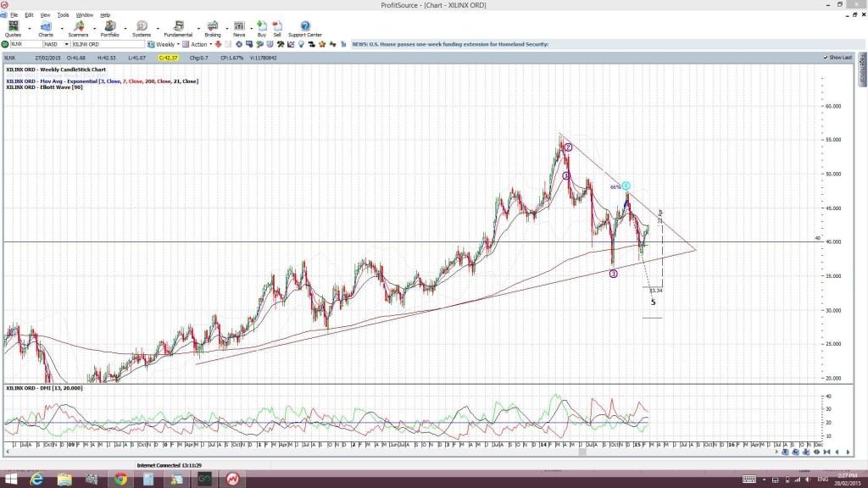Click the yellow C:42.37 close value

169,58
